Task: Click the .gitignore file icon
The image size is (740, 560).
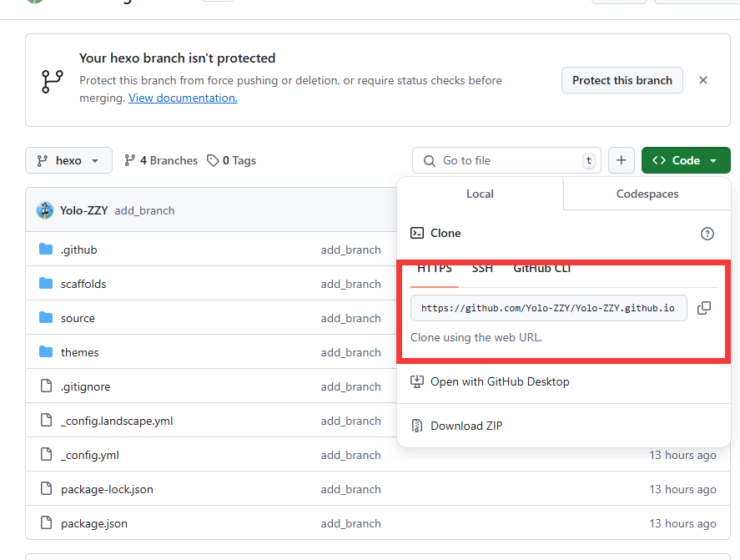Action: (x=46, y=386)
